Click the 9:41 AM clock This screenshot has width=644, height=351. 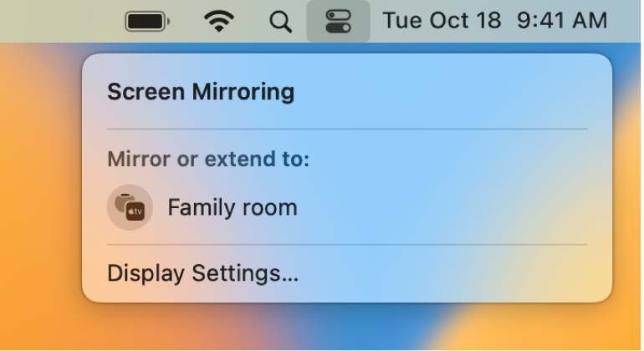562,22
